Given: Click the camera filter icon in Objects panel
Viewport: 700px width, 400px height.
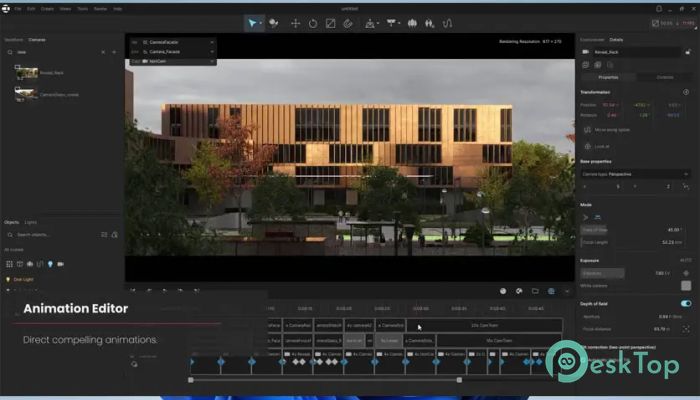Looking at the screenshot, I should pos(60,264).
